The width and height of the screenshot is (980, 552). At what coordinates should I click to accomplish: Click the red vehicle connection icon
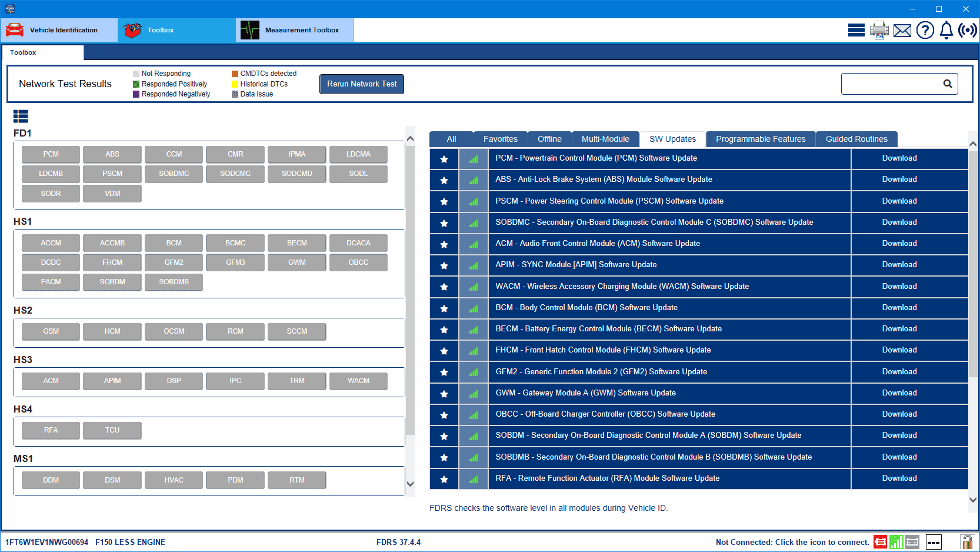(x=880, y=542)
